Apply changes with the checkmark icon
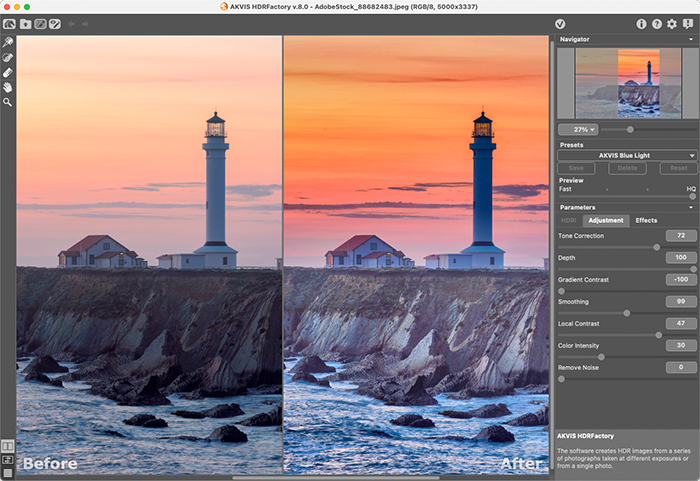 click(561, 23)
